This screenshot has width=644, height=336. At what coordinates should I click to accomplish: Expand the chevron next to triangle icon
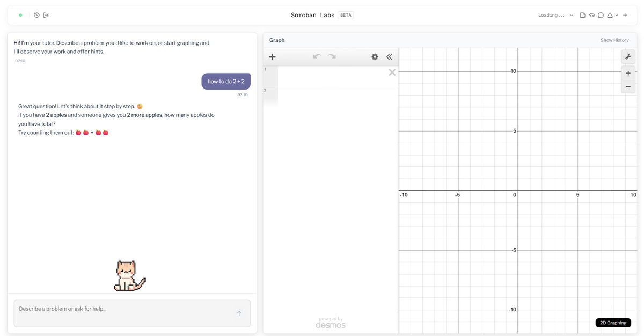tap(617, 15)
